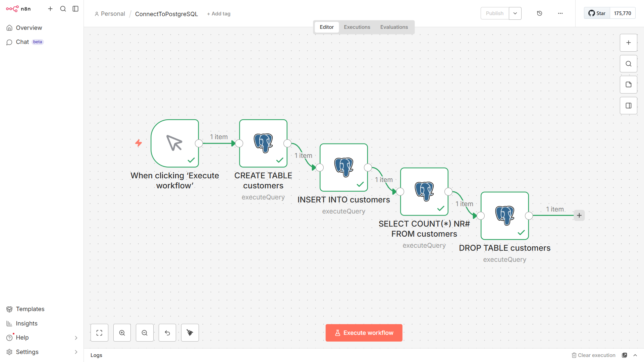The image size is (644, 362).
Task: Switch to the Evaluations tab
Action: [394, 27]
